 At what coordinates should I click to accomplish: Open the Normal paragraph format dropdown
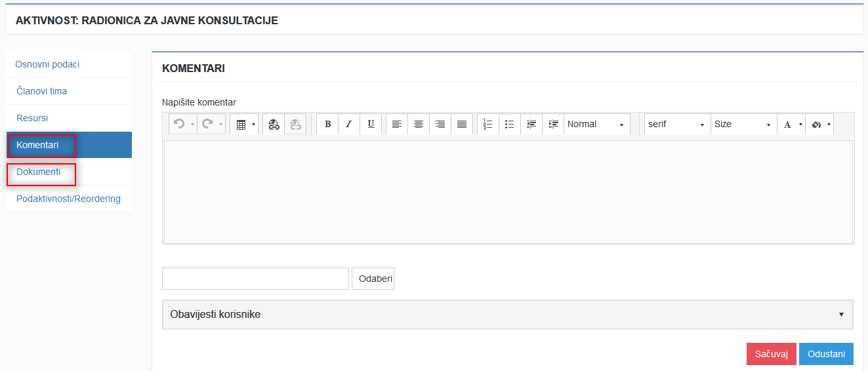(596, 124)
